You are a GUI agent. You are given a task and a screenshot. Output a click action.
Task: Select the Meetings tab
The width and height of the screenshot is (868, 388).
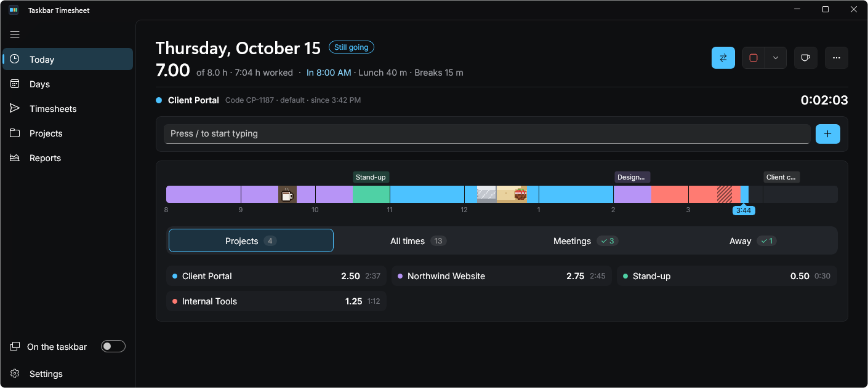(x=585, y=240)
